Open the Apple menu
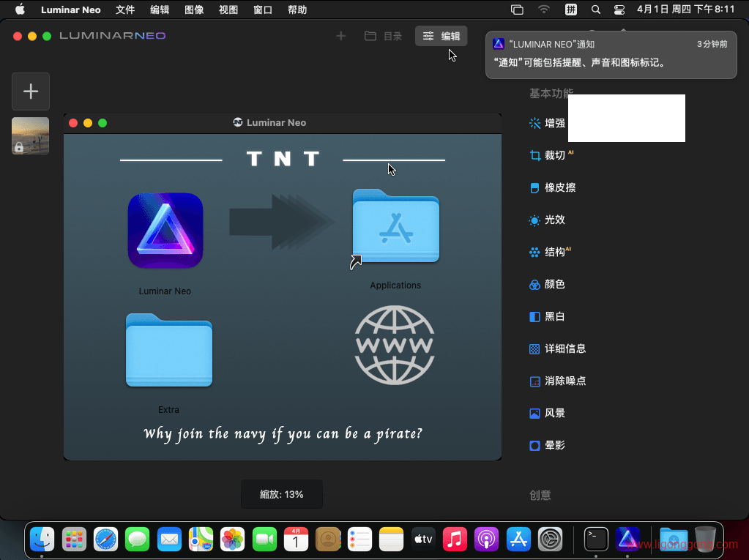 [x=20, y=10]
